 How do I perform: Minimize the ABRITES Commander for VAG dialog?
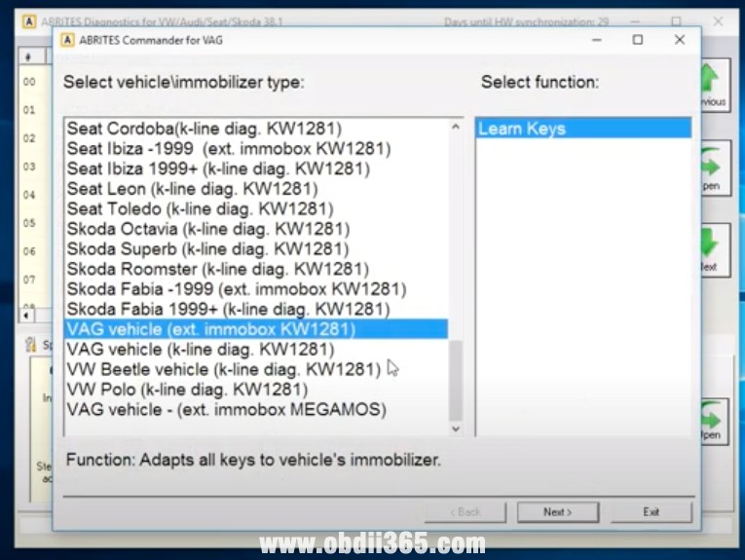(597, 40)
